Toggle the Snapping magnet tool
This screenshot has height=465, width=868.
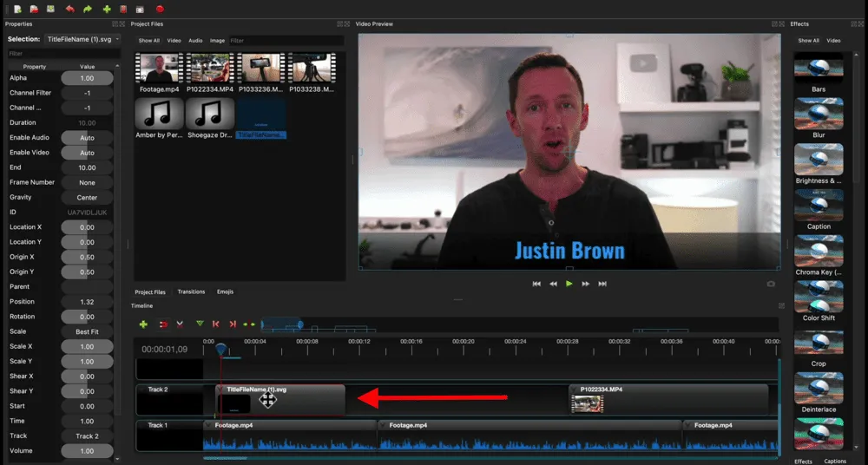tap(162, 324)
